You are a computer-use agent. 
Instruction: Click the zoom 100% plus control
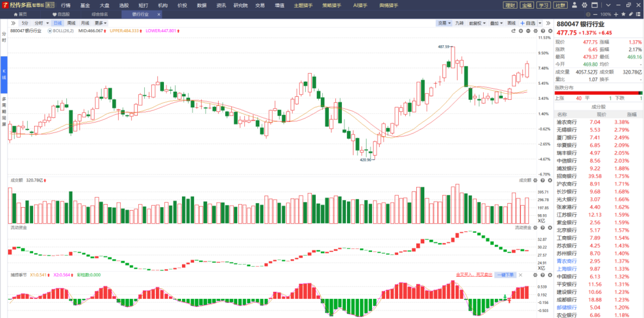pyautogui.click(x=617, y=14)
